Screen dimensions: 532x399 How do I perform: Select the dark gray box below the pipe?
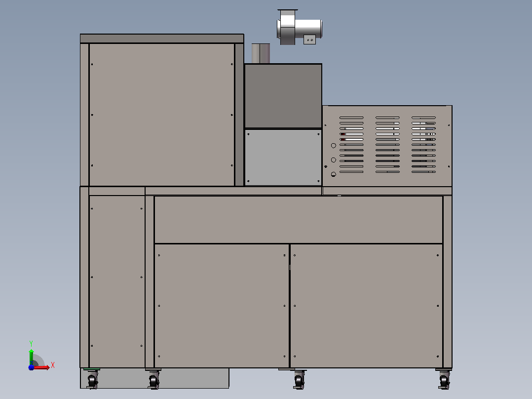[283, 96]
